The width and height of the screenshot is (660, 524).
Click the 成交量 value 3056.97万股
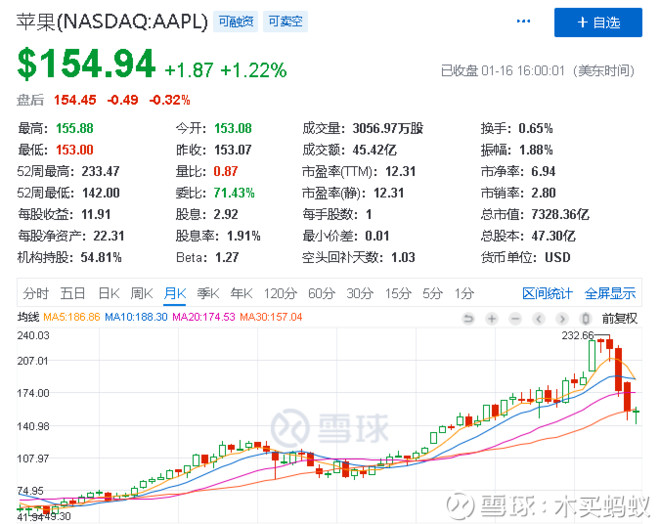point(388,128)
